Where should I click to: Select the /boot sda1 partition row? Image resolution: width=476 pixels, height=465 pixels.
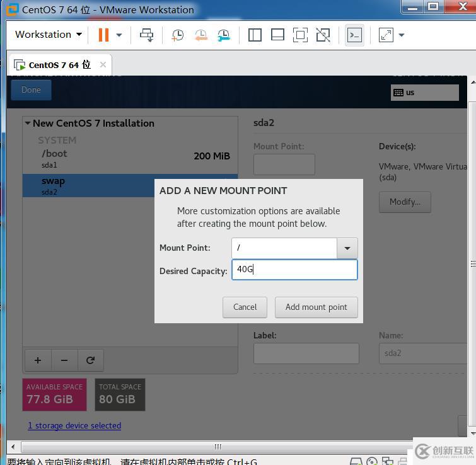tap(130, 159)
